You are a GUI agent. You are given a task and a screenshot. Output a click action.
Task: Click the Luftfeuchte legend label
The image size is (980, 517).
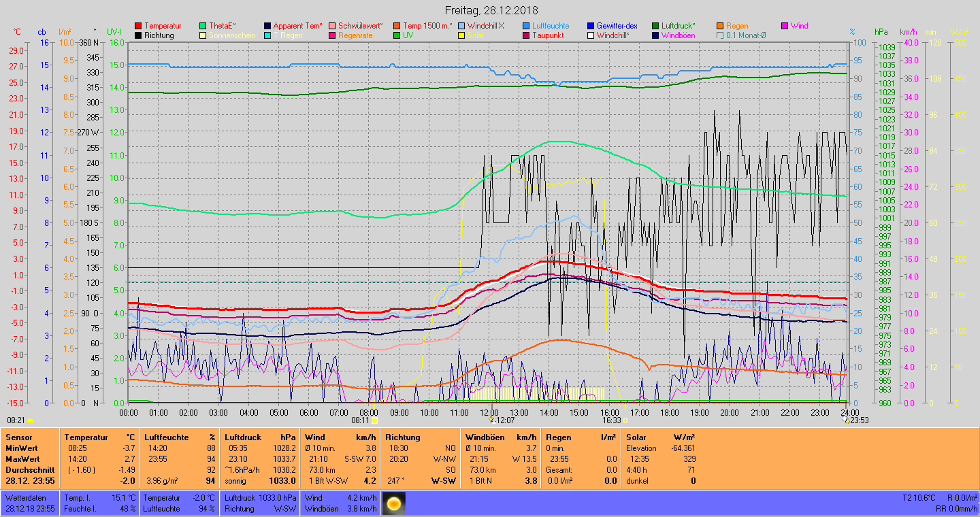[x=551, y=26]
